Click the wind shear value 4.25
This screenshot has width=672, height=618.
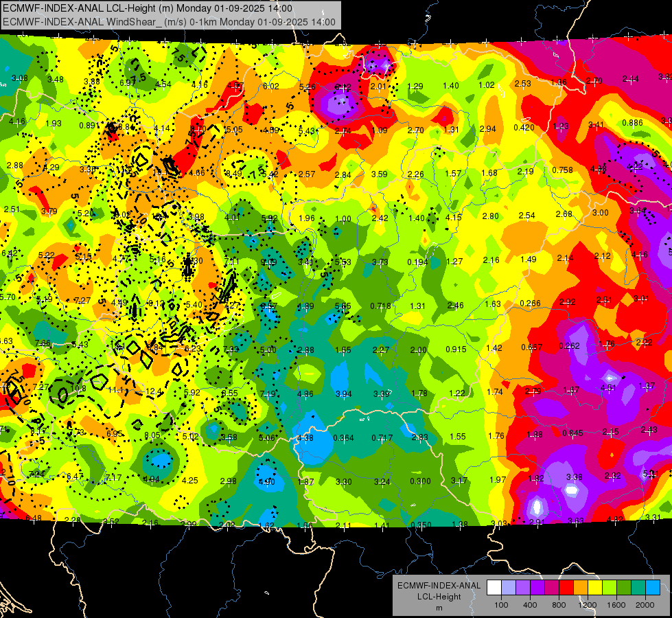(x=190, y=481)
